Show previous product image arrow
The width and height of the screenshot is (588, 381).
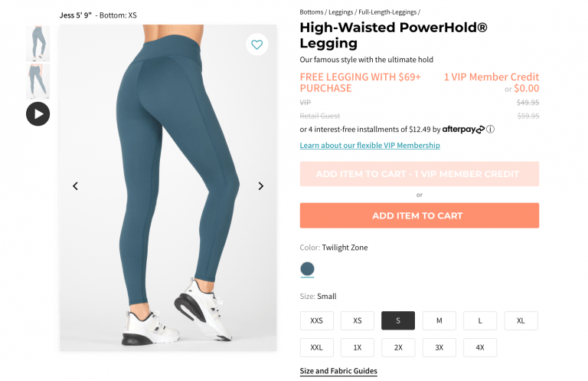(75, 186)
